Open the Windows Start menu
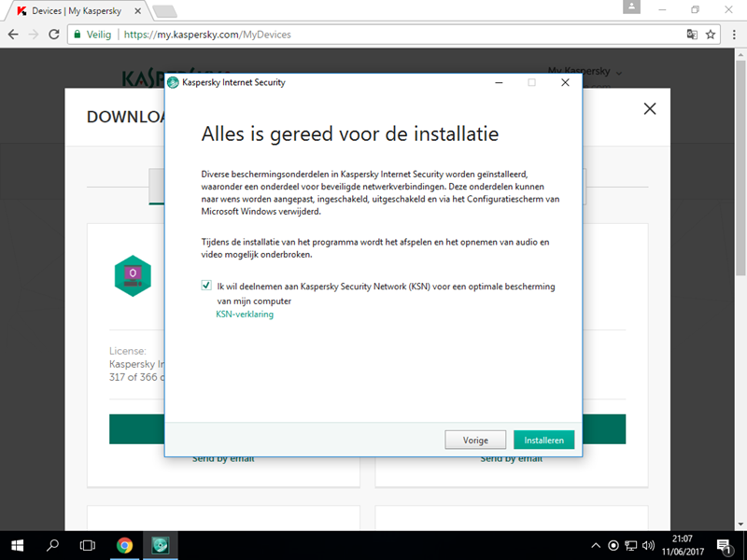 point(17,545)
